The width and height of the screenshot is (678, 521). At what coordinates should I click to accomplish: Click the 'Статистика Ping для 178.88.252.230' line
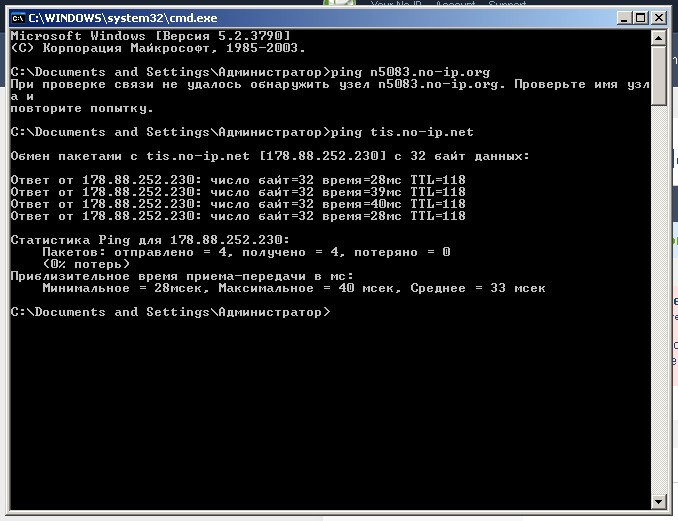coord(150,240)
